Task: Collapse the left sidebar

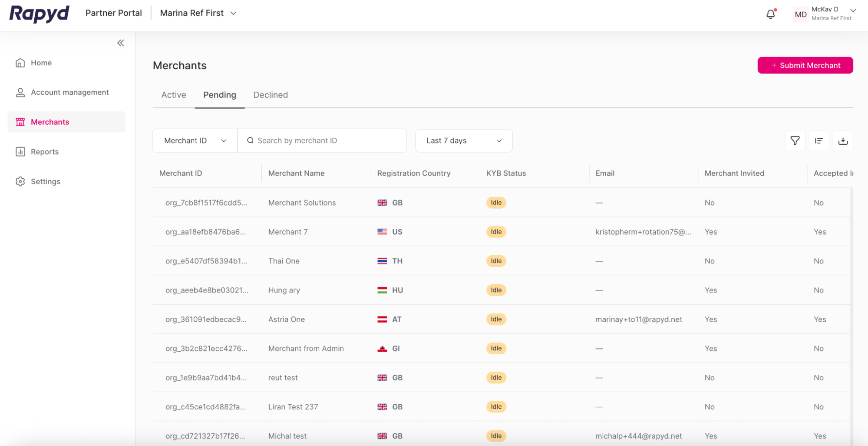Action: coord(120,43)
